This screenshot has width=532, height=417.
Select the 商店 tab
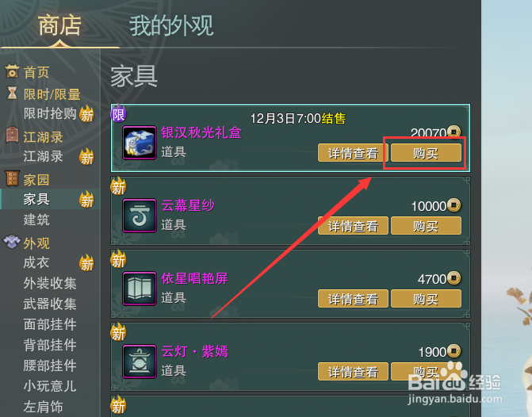coord(59,26)
